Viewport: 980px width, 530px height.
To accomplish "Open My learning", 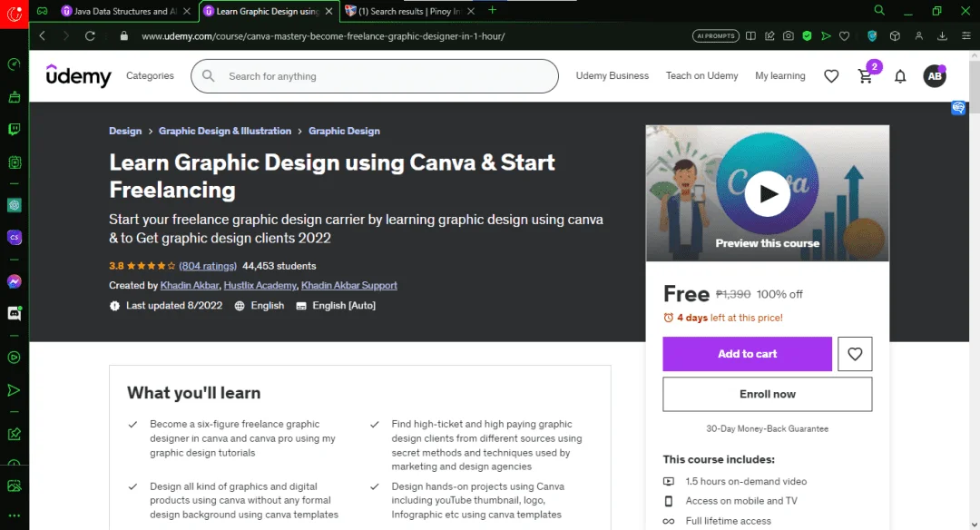I will tap(780, 75).
